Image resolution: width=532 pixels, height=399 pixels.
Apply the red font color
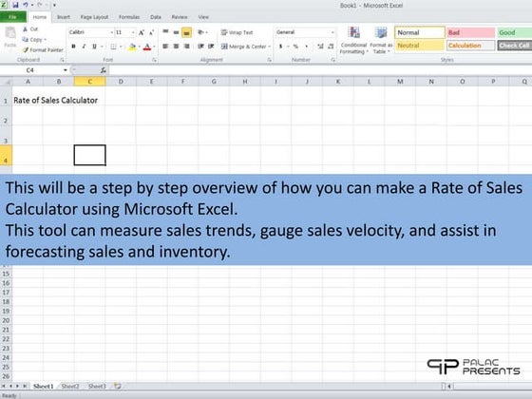(x=147, y=47)
